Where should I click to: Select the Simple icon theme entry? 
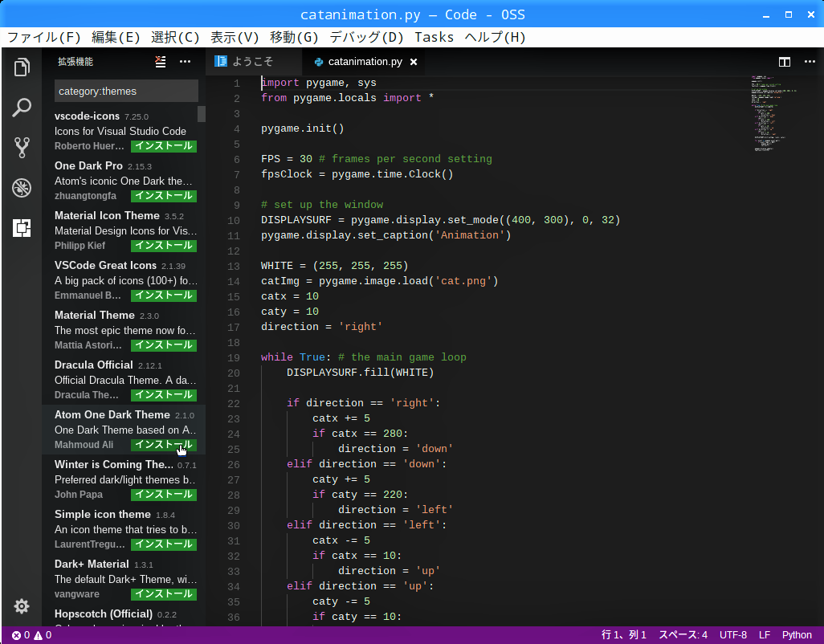(x=124, y=529)
